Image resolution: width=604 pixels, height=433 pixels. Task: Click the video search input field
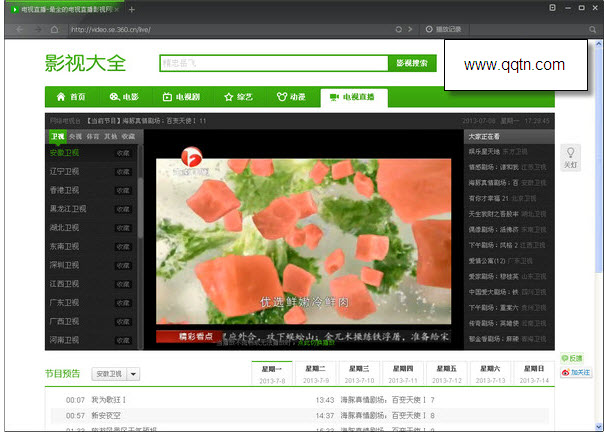click(x=273, y=63)
